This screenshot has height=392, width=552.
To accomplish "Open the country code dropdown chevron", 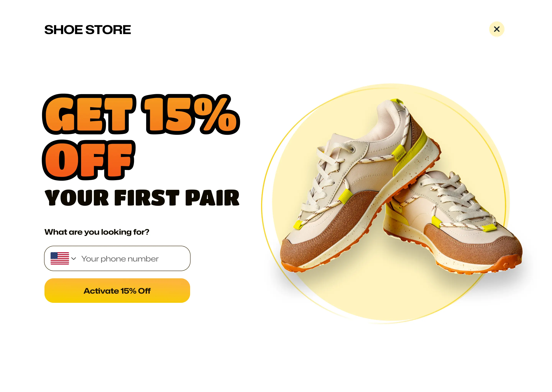I will point(74,259).
